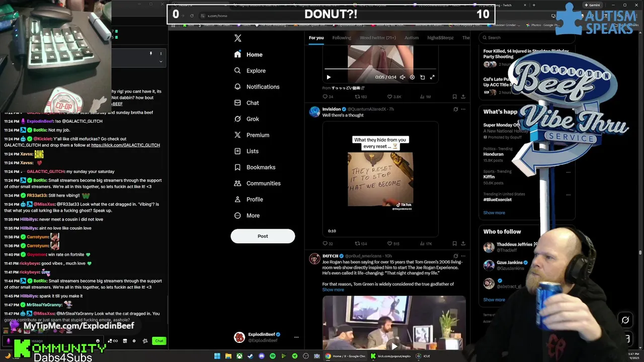Share the Invisidon post

click(x=463, y=243)
